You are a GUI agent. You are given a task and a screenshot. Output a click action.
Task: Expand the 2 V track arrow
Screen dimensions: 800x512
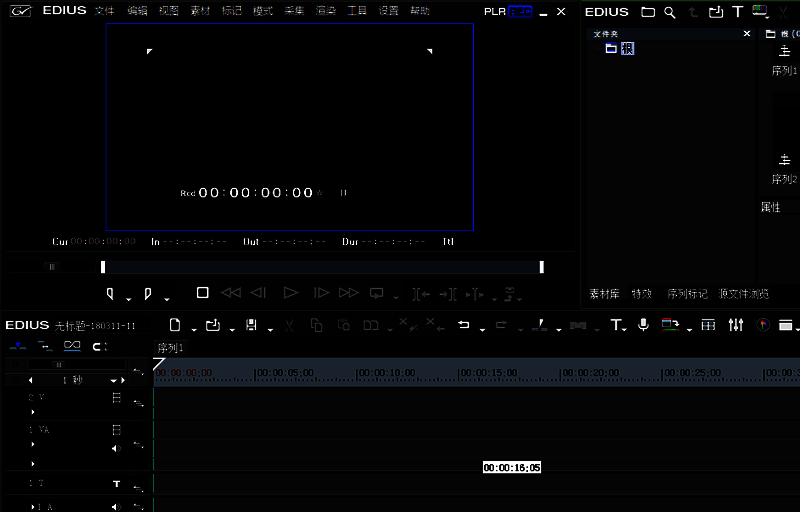(x=33, y=411)
